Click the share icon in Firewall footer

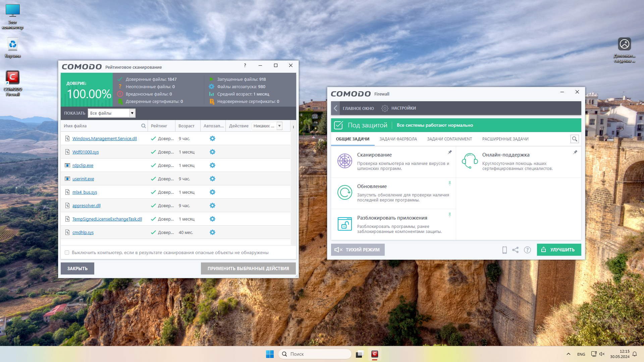[516, 250]
